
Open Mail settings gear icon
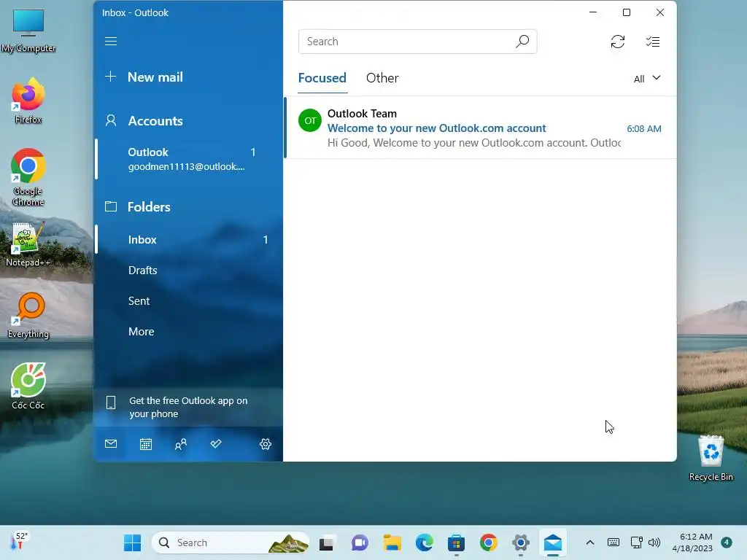[266, 444]
